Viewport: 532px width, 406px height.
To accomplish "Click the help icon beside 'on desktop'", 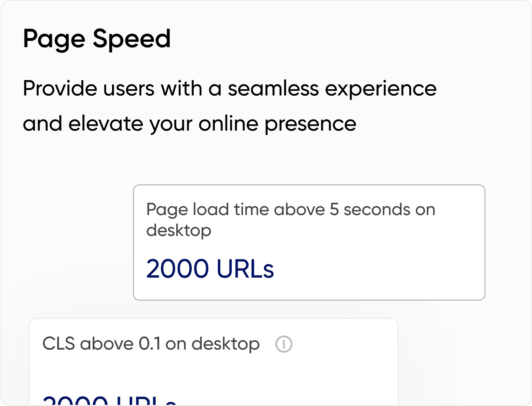I will click(284, 344).
